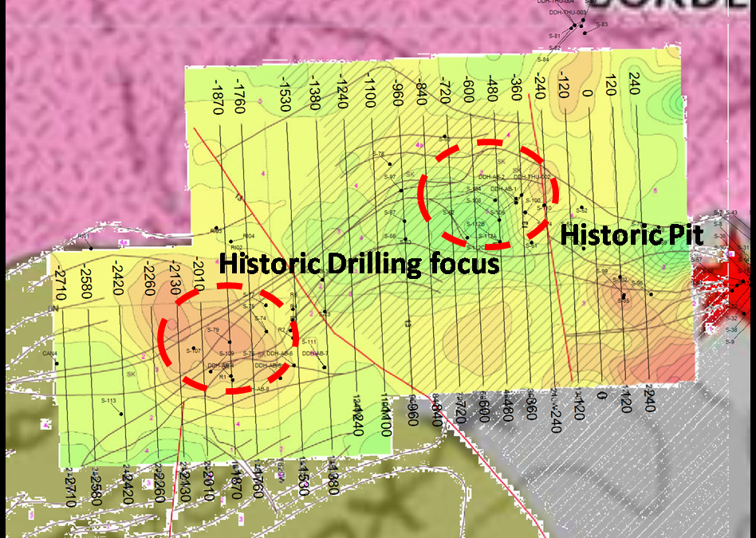Select drill hole label S-100

click(534, 201)
